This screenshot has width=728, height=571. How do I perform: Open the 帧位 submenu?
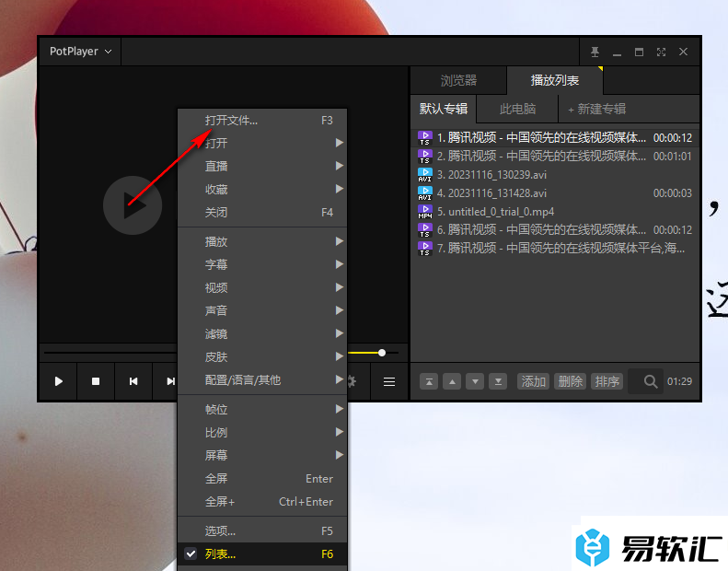[x=262, y=409]
